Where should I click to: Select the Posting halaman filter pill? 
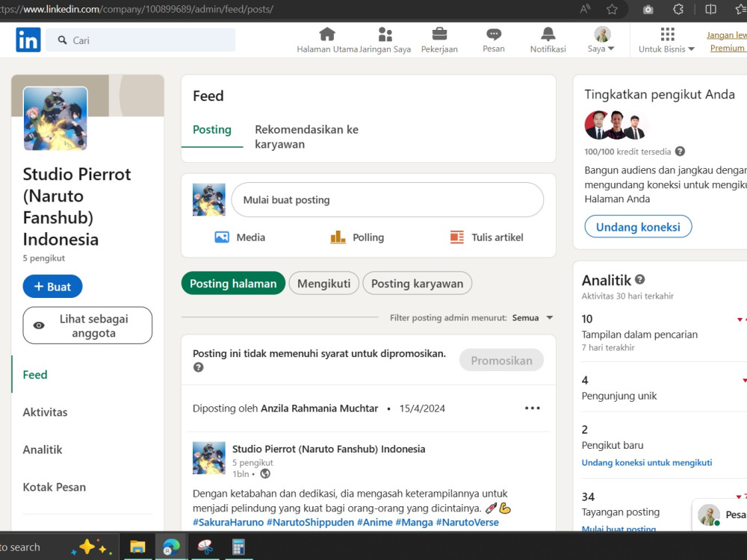pyautogui.click(x=233, y=283)
